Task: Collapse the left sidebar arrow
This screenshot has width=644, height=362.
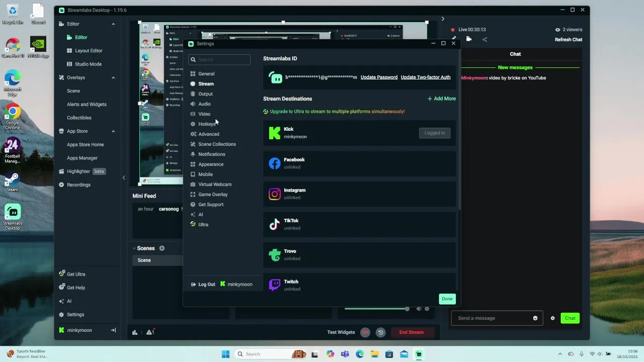Action: click(x=124, y=177)
